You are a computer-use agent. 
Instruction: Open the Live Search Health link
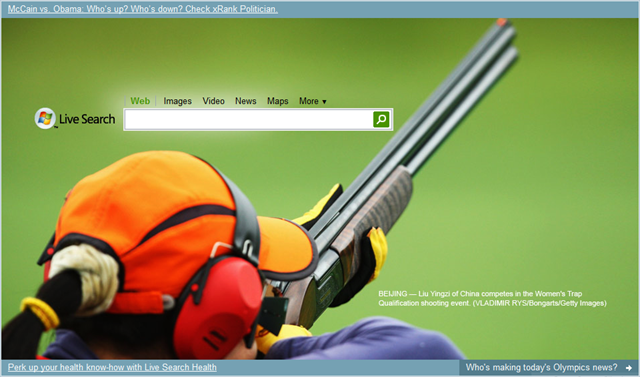click(112, 367)
